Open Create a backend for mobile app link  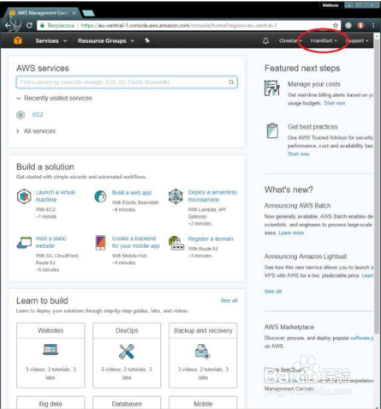tap(136, 242)
